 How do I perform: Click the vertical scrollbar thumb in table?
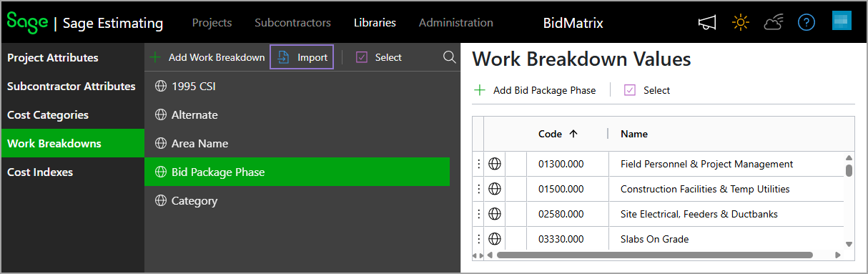(x=849, y=170)
